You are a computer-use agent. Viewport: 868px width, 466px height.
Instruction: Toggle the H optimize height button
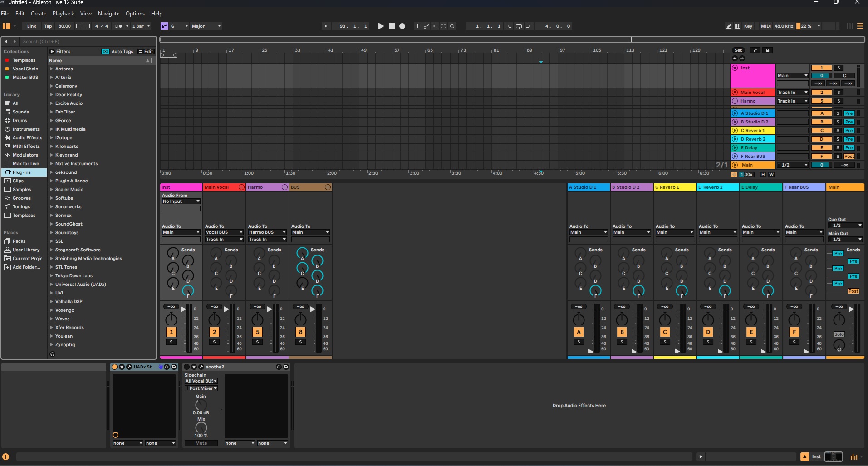(x=763, y=175)
